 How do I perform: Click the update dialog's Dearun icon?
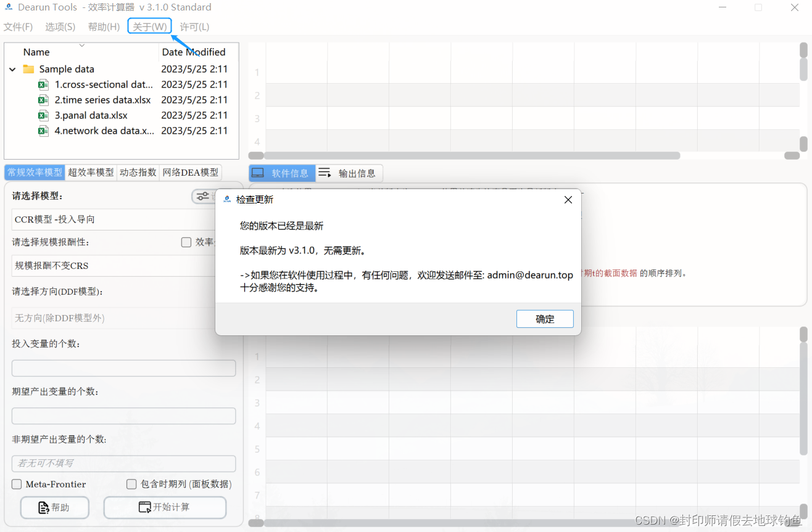[226, 198]
